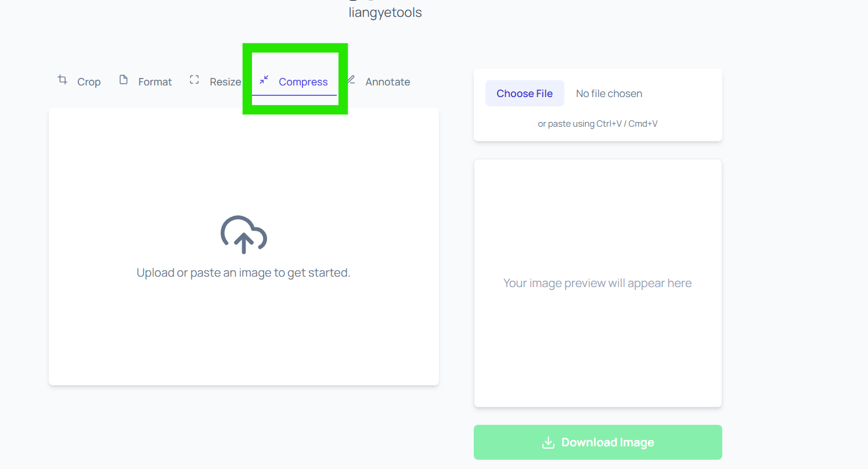
Task: Click the download icon in Download Image button
Action: pyautogui.click(x=548, y=442)
